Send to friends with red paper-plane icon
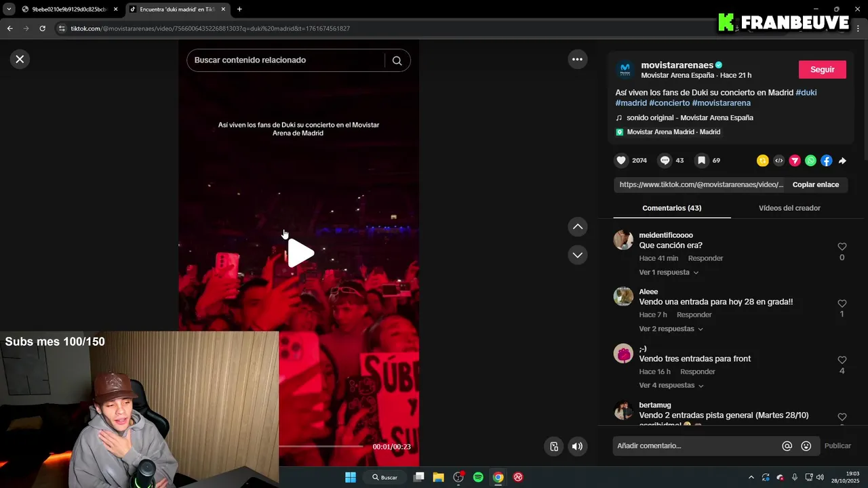The height and width of the screenshot is (488, 868). [x=795, y=161]
